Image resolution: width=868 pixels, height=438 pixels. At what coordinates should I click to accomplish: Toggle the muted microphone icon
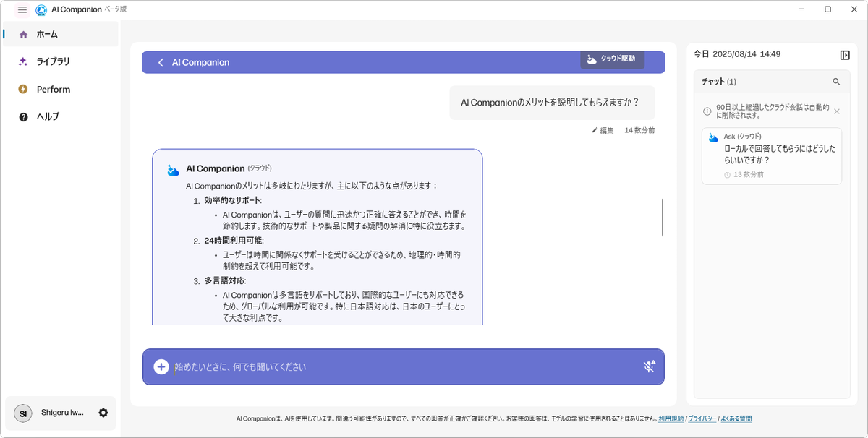click(650, 366)
